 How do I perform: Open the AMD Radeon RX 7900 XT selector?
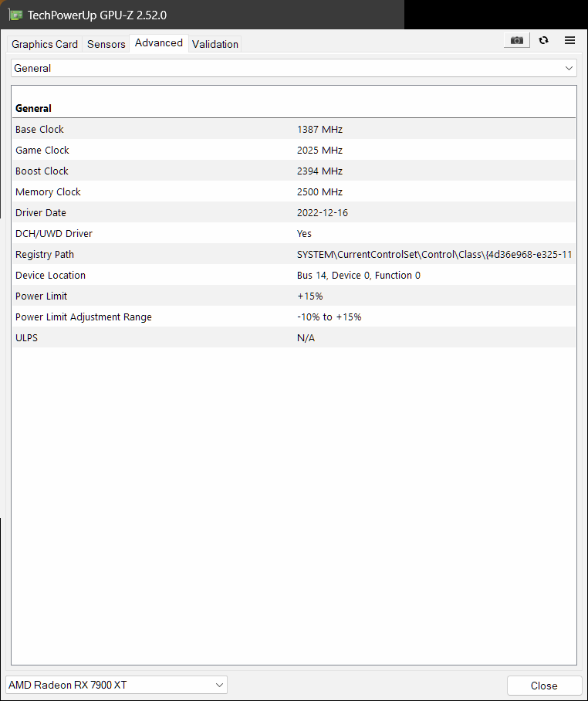117,685
